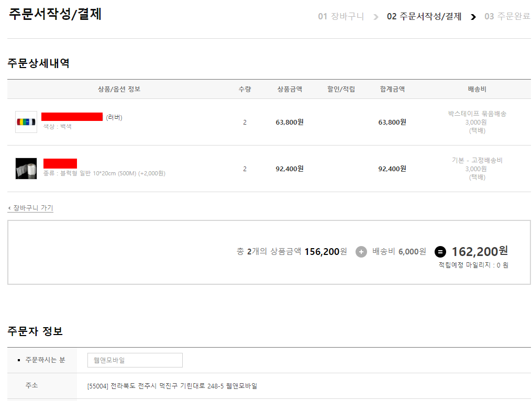Click the chevron after 01 장바구니 step
The height and width of the screenshot is (401, 532).
pos(375,17)
